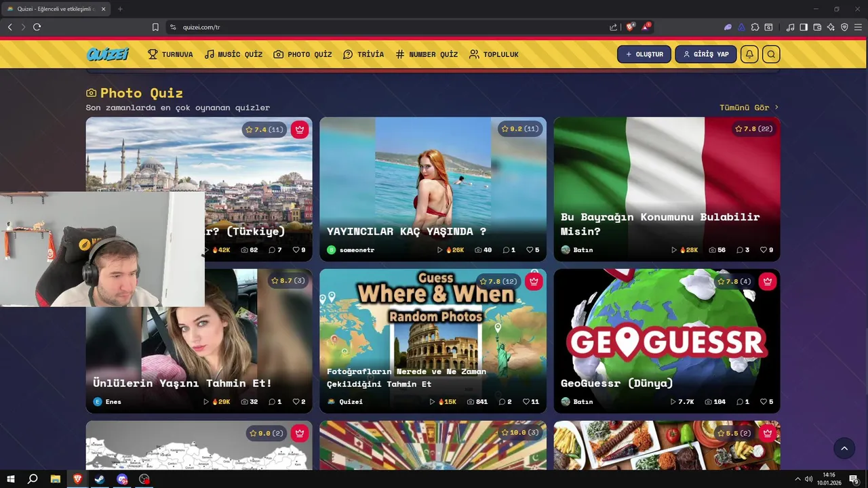
Task: Open the Yayıncılar Kaç Yaşında quiz card
Action: pos(433,189)
